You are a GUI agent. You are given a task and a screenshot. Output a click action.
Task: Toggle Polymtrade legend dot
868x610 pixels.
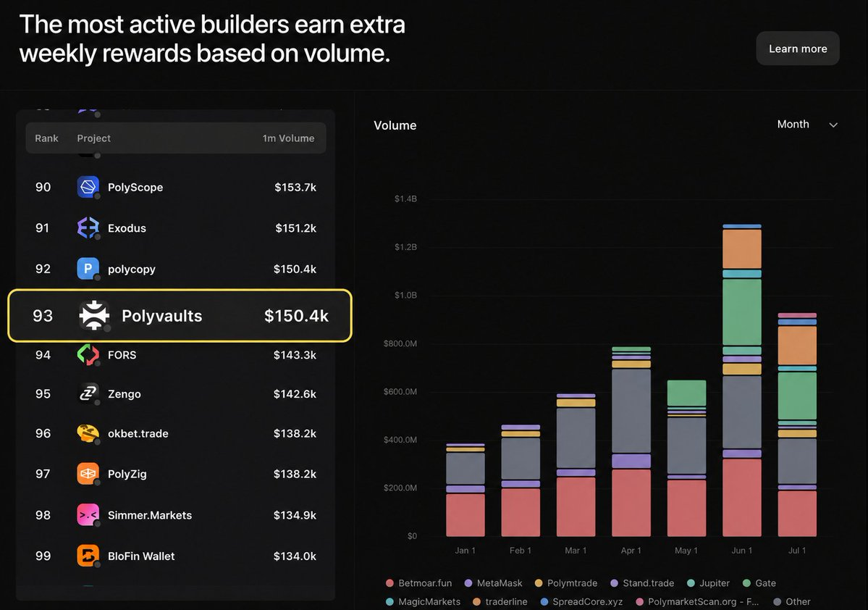(539, 583)
